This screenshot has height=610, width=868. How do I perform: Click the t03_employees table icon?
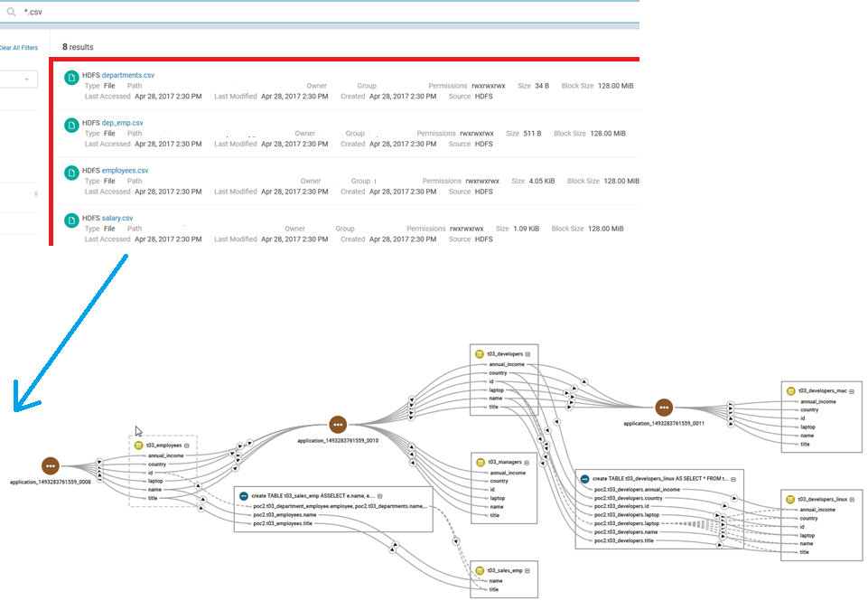(138, 444)
